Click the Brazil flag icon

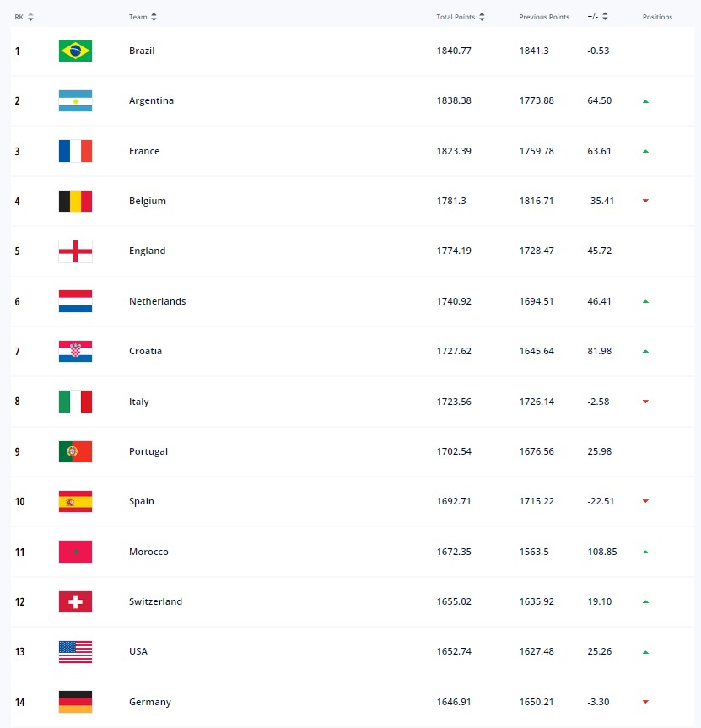pos(75,51)
